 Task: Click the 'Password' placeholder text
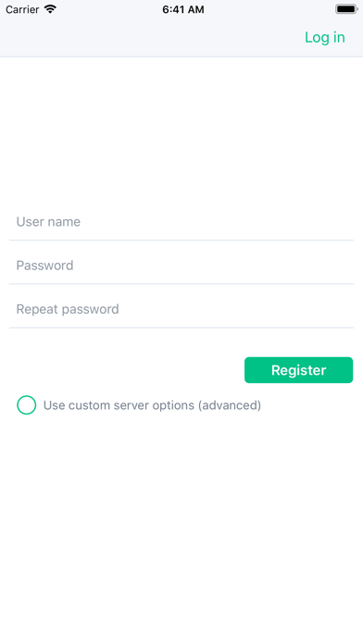pyautogui.click(x=44, y=266)
